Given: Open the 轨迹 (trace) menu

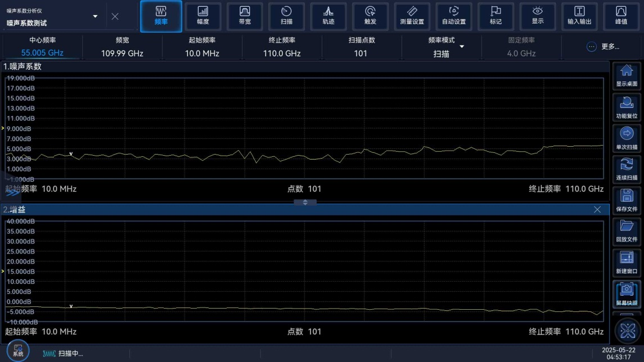Looking at the screenshot, I should click(x=328, y=16).
